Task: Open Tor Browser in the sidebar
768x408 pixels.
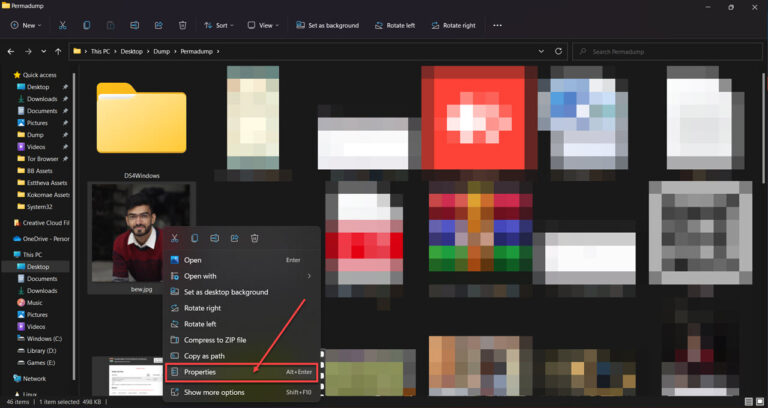Action: [38, 159]
